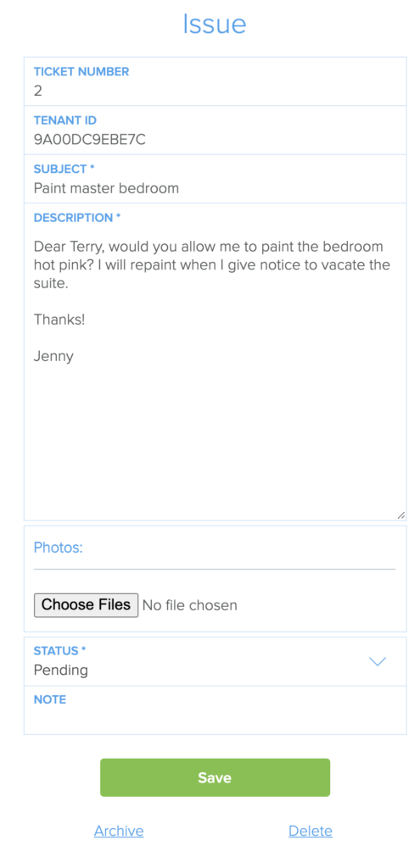This screenshot has width=420, height=868.
Task: Click the "No file chosen" text
Action: (190, 605)
